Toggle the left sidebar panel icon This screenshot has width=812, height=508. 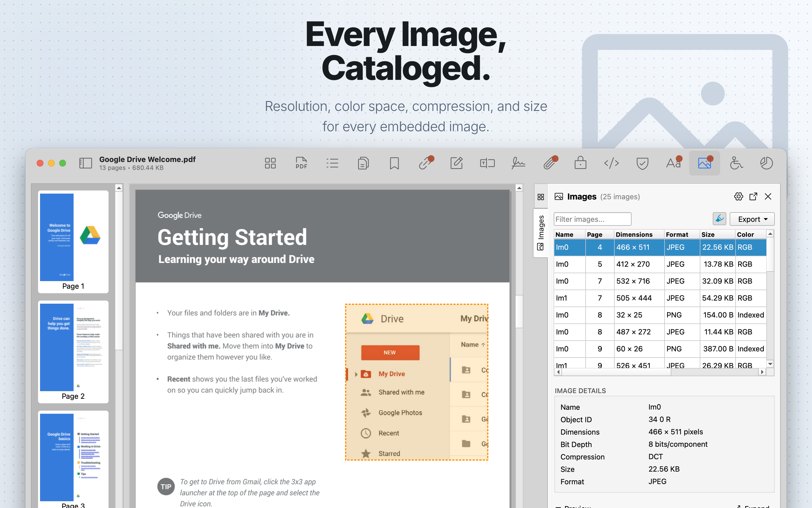(85, 163)
